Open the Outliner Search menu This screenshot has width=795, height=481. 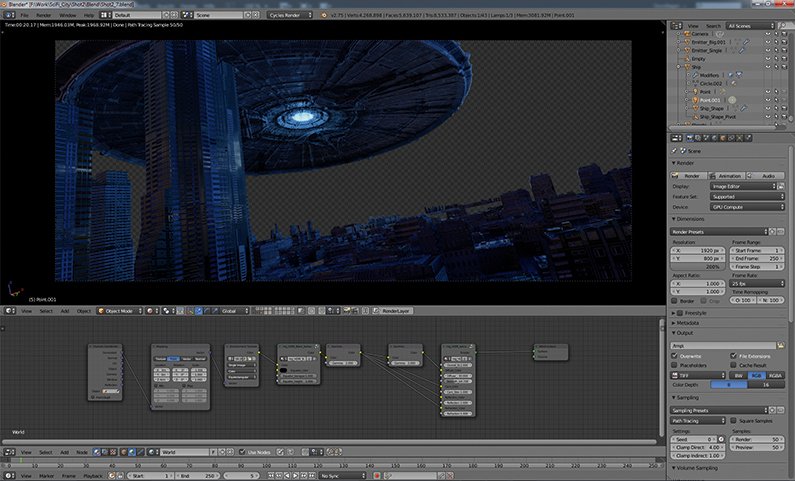point(713,26)
